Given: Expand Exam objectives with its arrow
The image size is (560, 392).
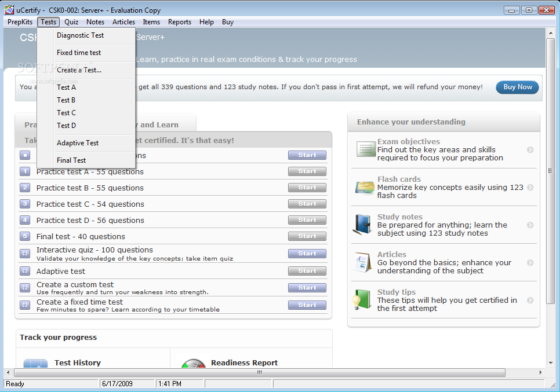Looking at the screenshot, I should [530, 150].
